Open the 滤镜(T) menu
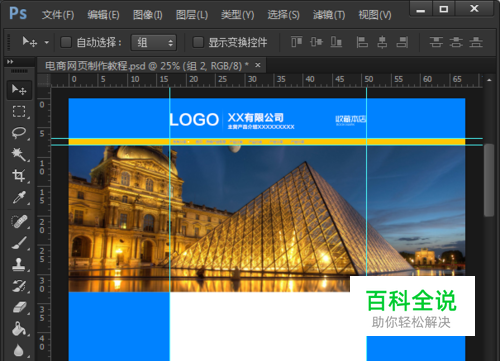Screen dimensions: 500x361 tap(329, 15)
